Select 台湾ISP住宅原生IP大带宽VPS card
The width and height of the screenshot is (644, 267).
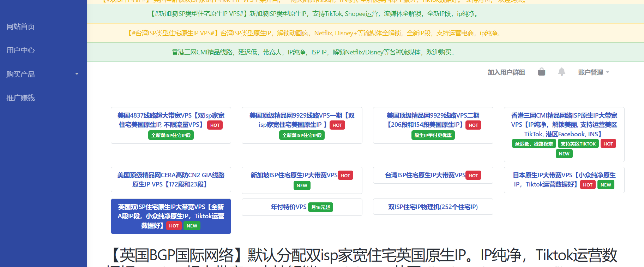pos(433,175)
